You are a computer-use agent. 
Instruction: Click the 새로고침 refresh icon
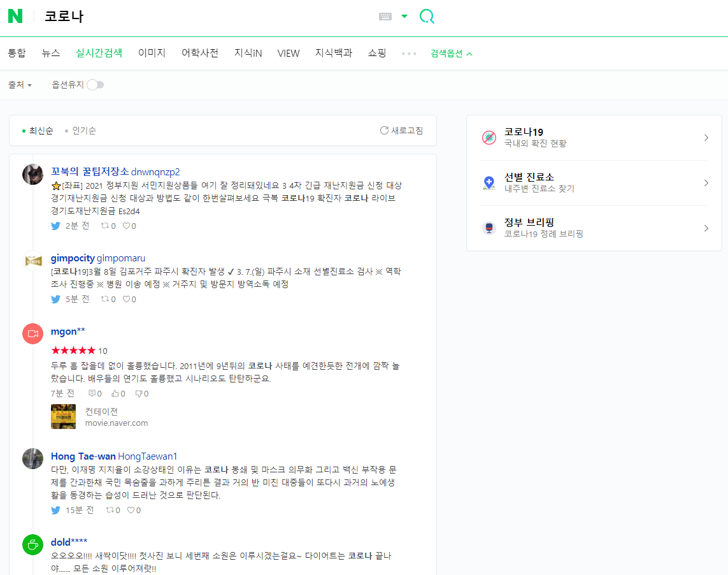coord(384,131)
